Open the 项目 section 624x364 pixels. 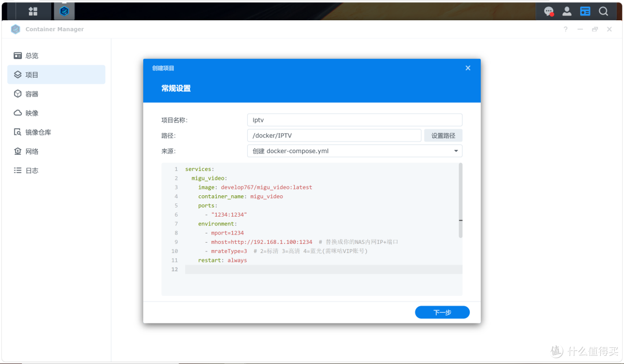[56, 75]
